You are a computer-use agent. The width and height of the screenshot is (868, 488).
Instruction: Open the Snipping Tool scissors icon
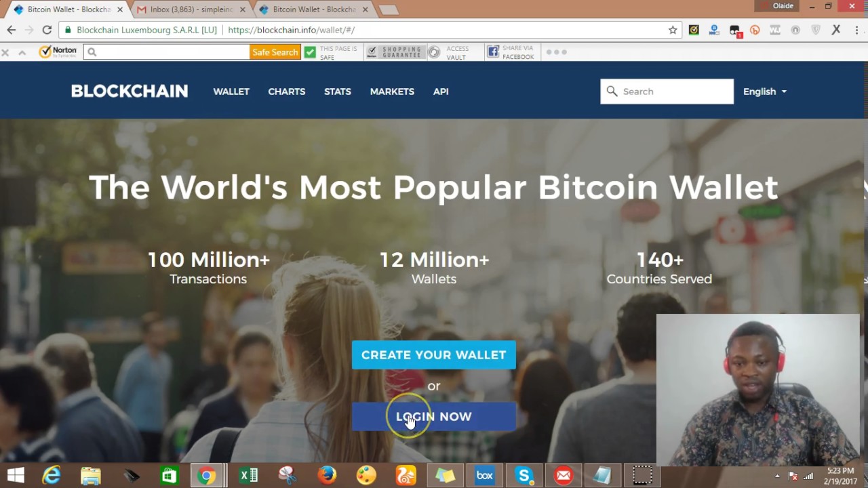(288, 476)
